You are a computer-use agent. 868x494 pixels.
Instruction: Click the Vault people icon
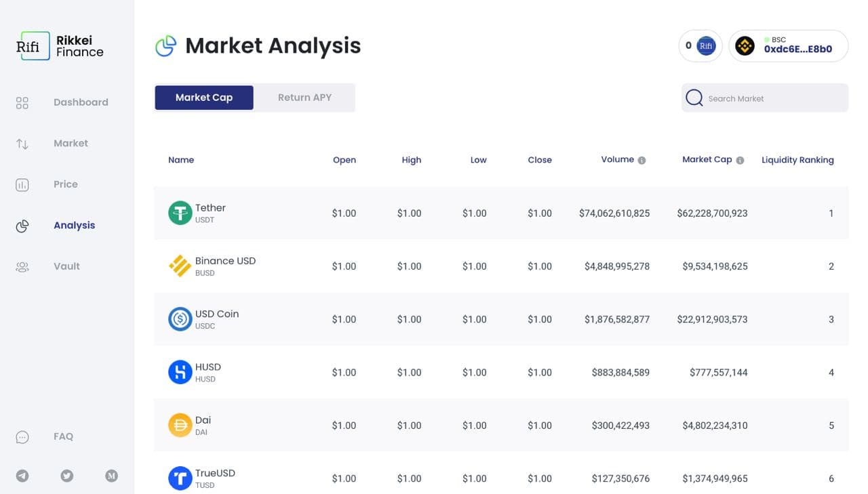[22, 266]
